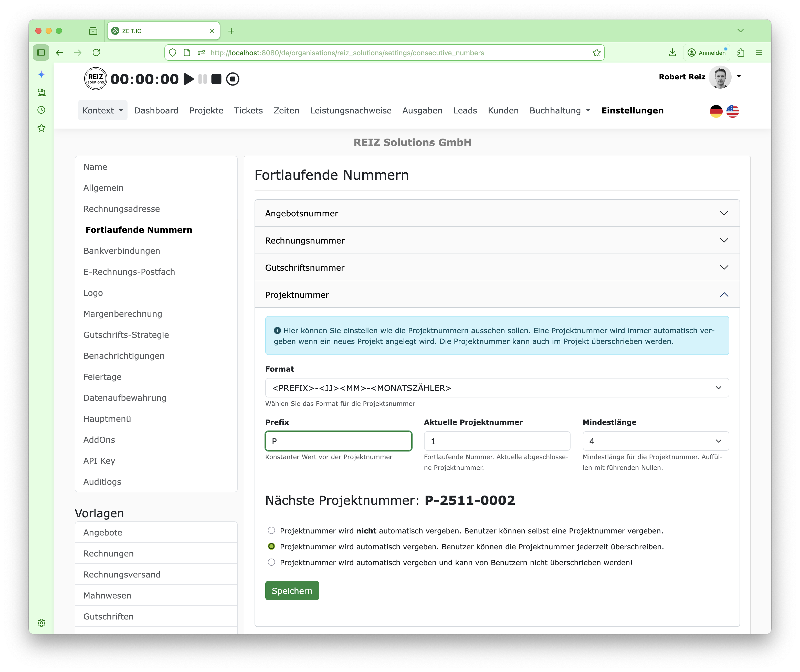The height and width of the screenshot is (672, 800).
Task: Reload the page in browser toolbar
Action: 96,52
